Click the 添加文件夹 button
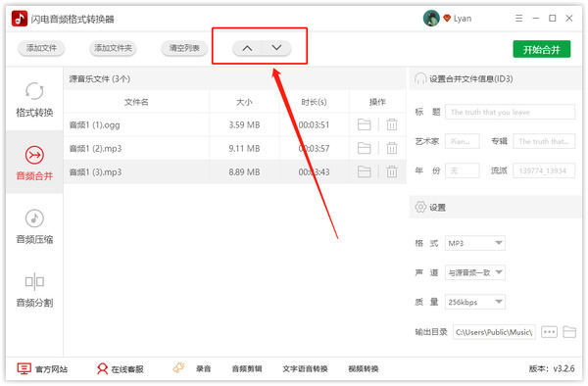Viewport: 588px width, 386px height. [x=113, y=48]
